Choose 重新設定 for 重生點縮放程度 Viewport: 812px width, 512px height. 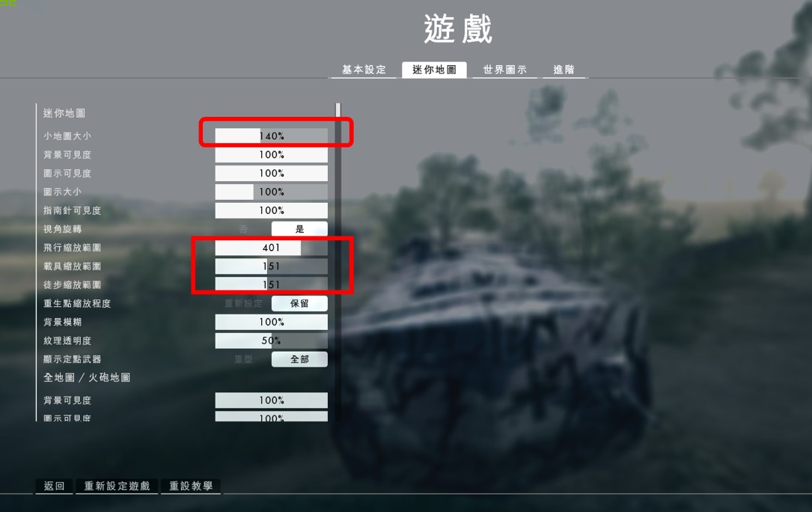click(x=243, y=303)
